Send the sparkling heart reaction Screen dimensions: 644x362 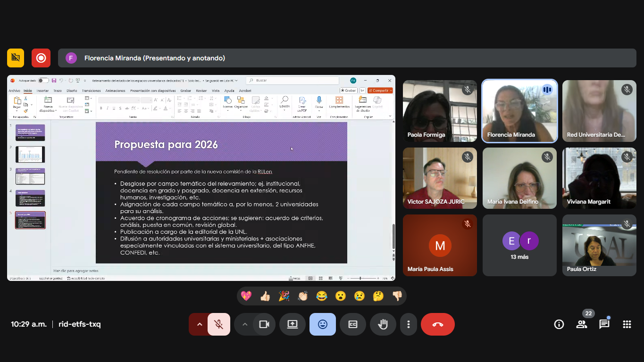[x=246, y=296]
